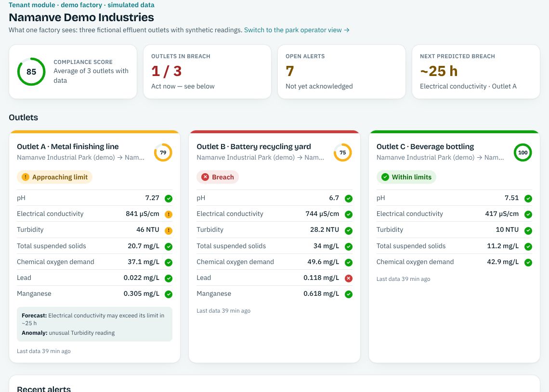Click the Anomaly unusual Turbidity reading note
This screenshot has width=549, height=392.
click(x=68, y=333)
